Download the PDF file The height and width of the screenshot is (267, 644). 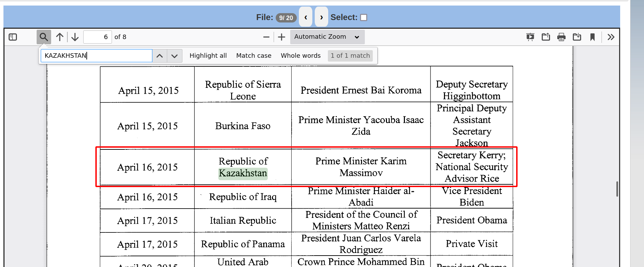[x=577, y=37]
